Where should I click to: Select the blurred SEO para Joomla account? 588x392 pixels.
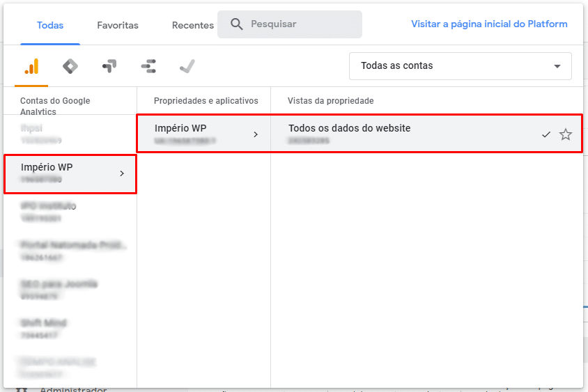point(70,290)
